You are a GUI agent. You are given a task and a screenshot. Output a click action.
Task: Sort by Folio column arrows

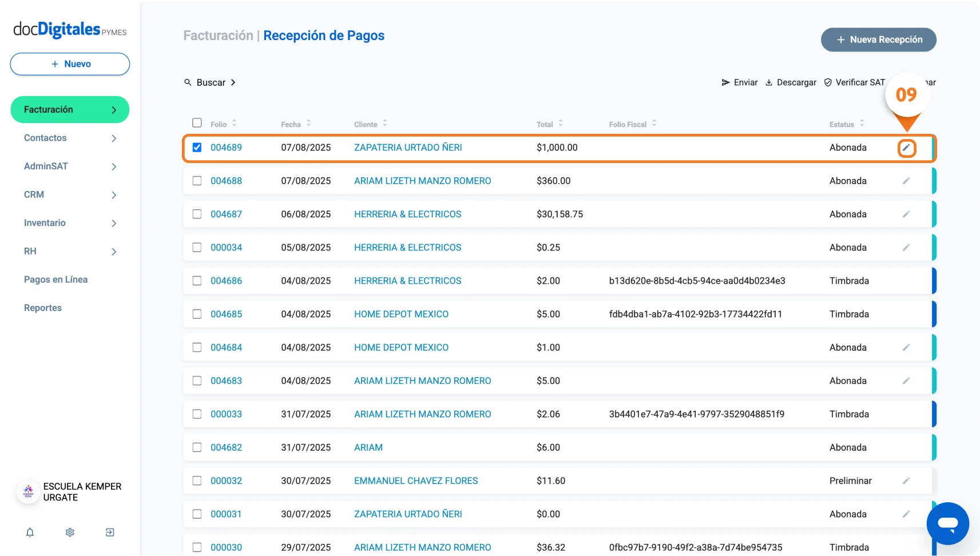click(234, 123)
